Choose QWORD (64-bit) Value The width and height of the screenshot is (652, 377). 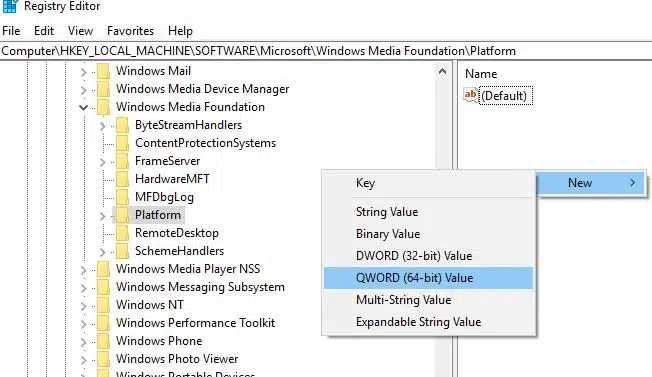[x=428, y=278]
